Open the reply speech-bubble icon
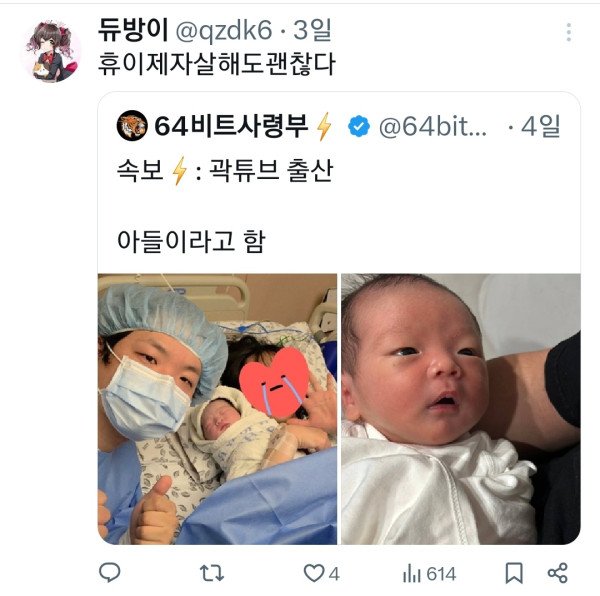 [112, 573]
